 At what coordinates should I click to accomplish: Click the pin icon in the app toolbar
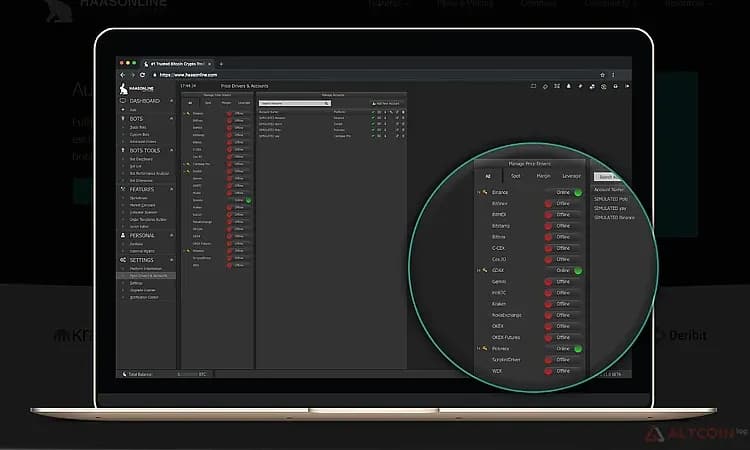580,86
